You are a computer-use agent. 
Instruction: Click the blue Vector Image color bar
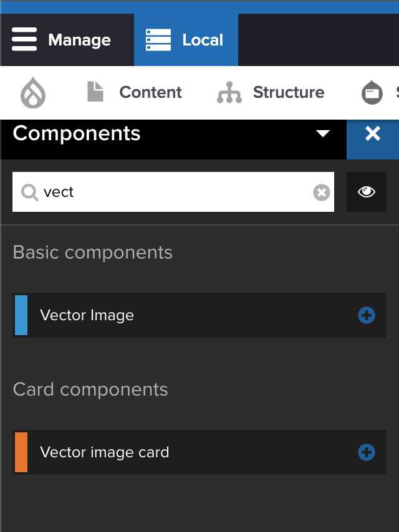(x=21, y=315)
